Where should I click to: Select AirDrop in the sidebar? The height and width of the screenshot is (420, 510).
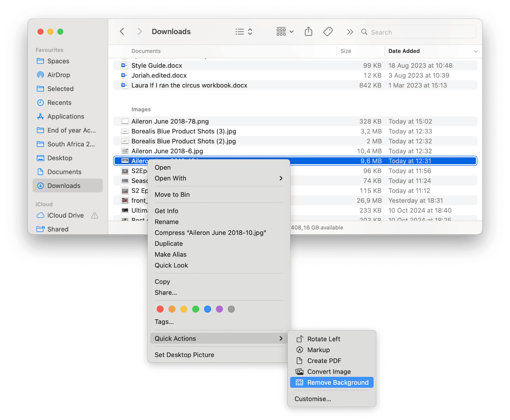click(x=59, y=75)
